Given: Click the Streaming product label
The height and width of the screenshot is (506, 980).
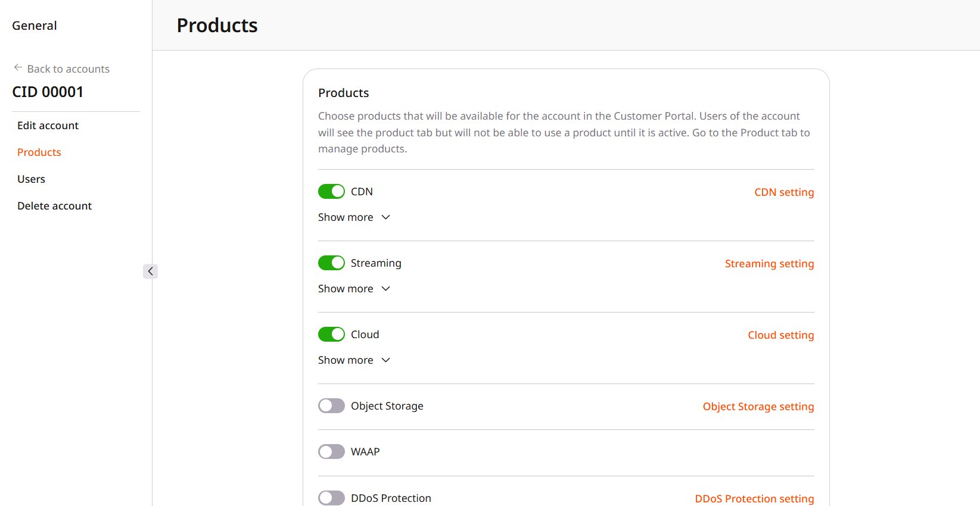Looking at the screenshot, I should coord(376,263).
